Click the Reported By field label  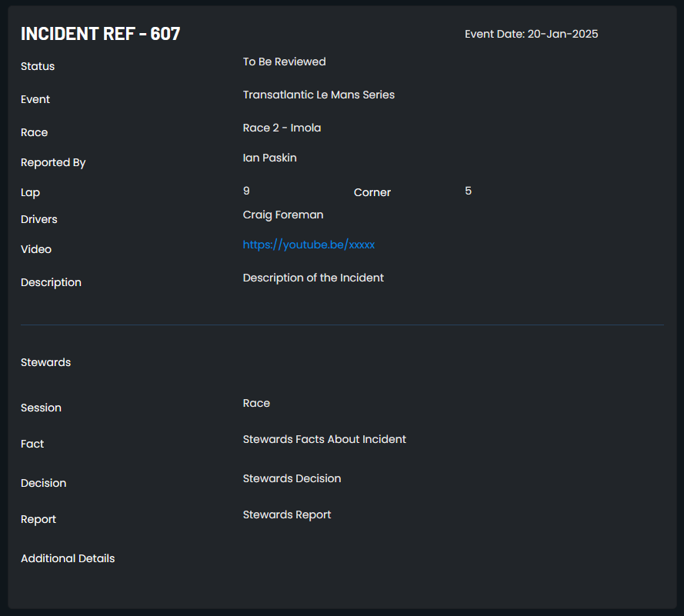(53, 162)
